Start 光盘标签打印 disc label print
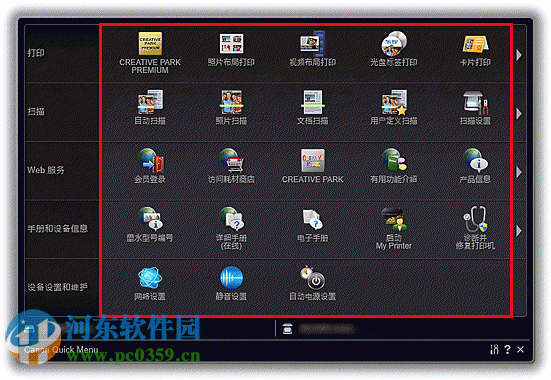551x380 pixels. pos(394,44)
